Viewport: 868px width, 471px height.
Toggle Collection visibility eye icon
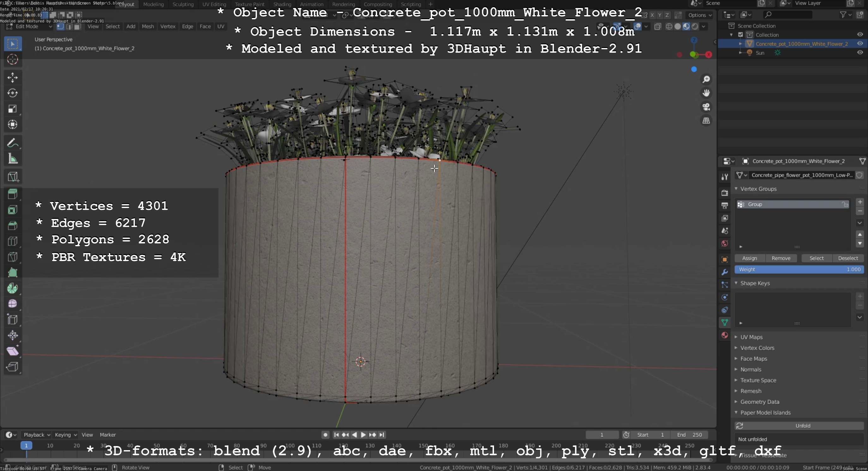860,34
